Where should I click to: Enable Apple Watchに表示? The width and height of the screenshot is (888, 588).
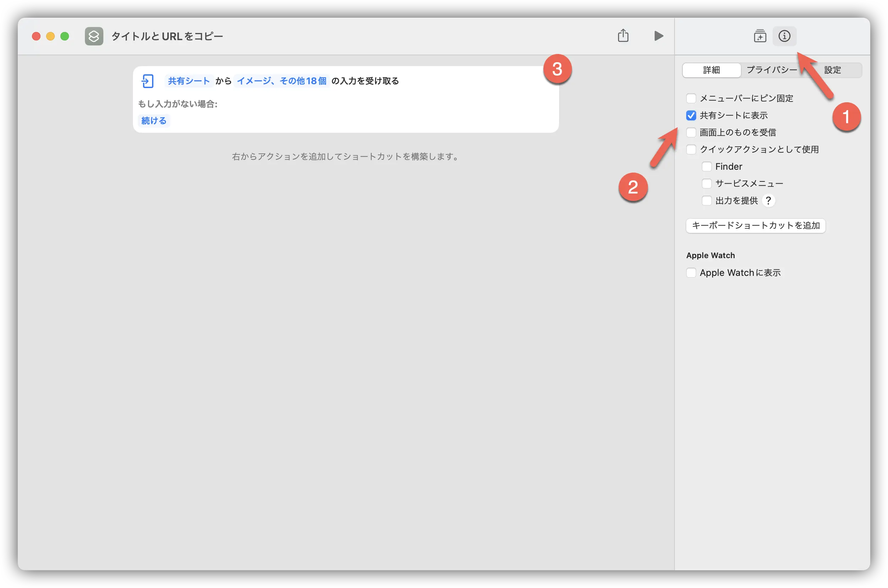tap(691, 273)
